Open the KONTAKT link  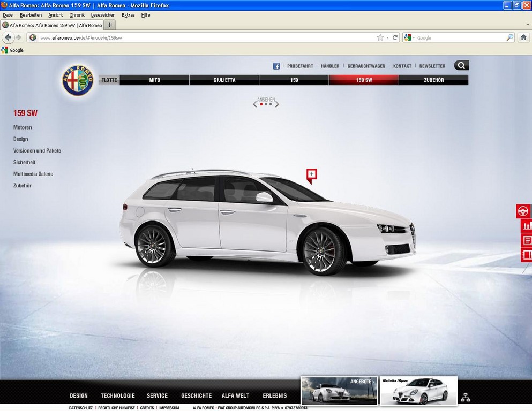[x=402, y=66]
